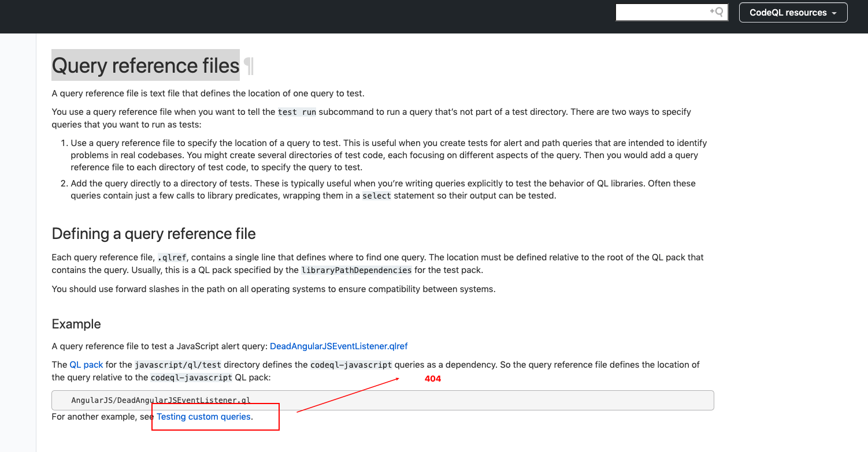The height and width of the screenshot is (452, 868).
Task: Click the libraryPathDependencies inline code
Action: point(356,270)
